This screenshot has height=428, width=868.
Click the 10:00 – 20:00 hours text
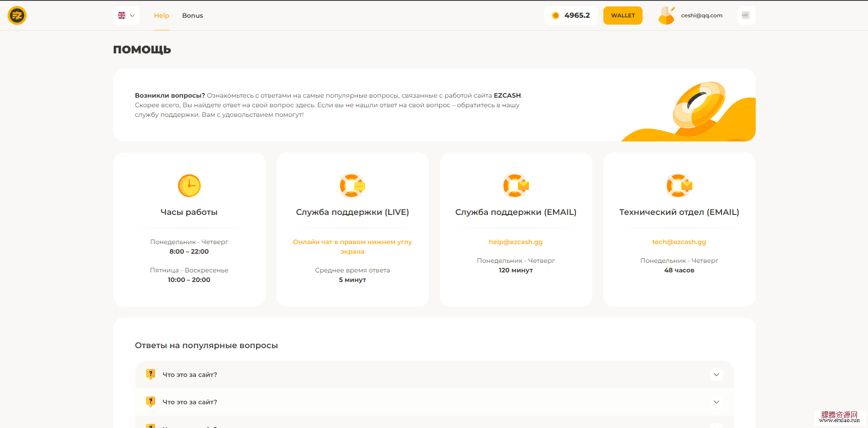[x=189, y=280]
